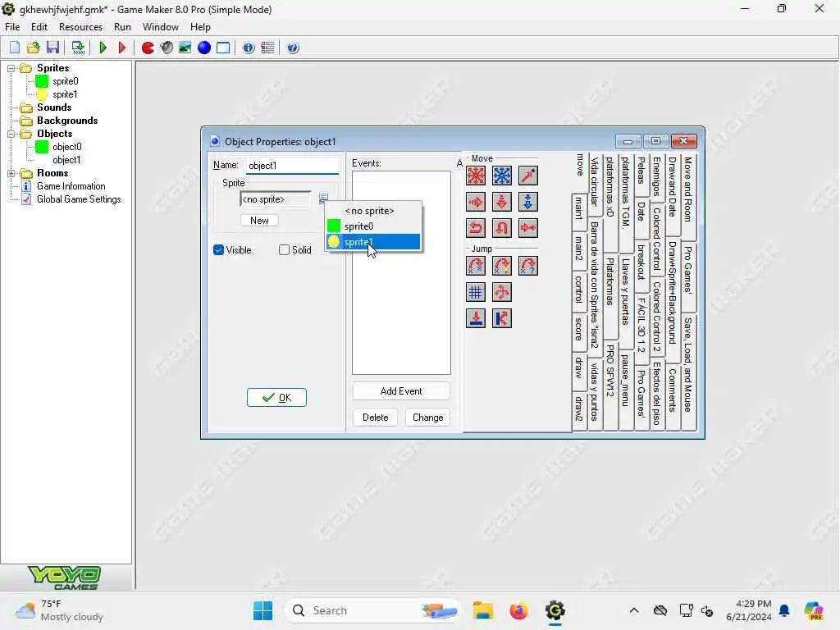Select the Move Towards point action
This screenshot has width=840, height=630.
coord(528,176)
